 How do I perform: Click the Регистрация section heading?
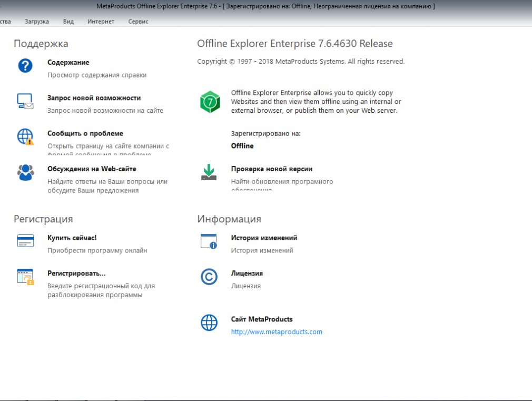[43, 219]
